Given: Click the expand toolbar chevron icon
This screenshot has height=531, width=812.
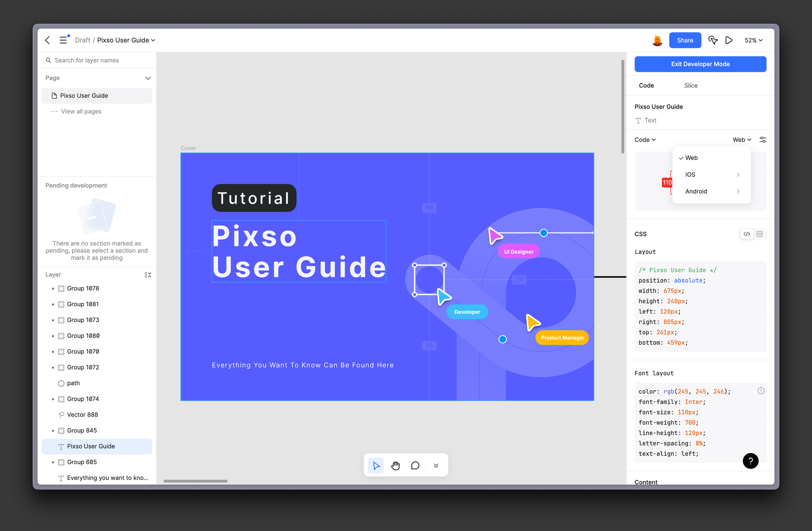Looking at the screenshot, I should pyautogui.click(x=436, y=465).
